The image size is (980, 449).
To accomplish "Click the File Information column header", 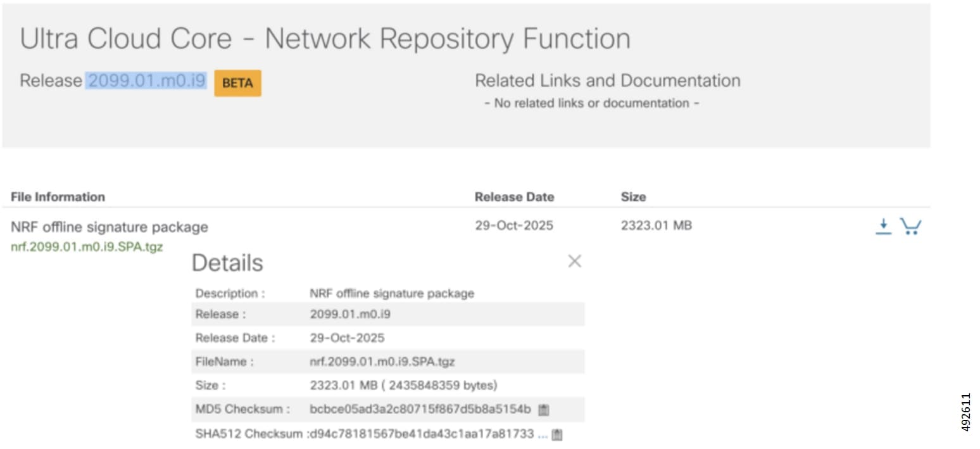I will (x=58, y=196).
